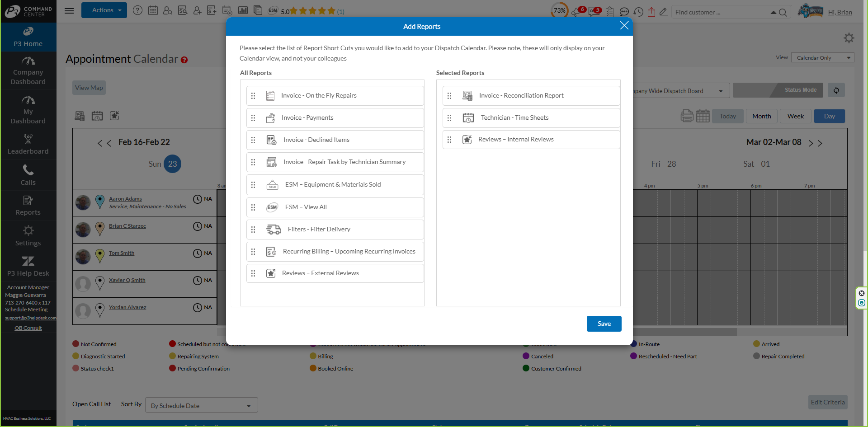The width and height of the screenshot is (868, 427).
Task: Open the By Schedule Date sort dropdown
Action: point(201,406)
